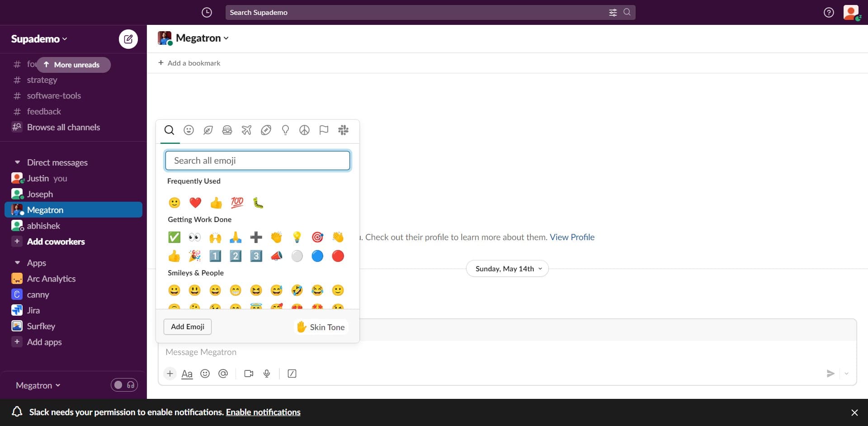
Task: Select the Slack custom emoji tab
Action: tap(343, 130)
